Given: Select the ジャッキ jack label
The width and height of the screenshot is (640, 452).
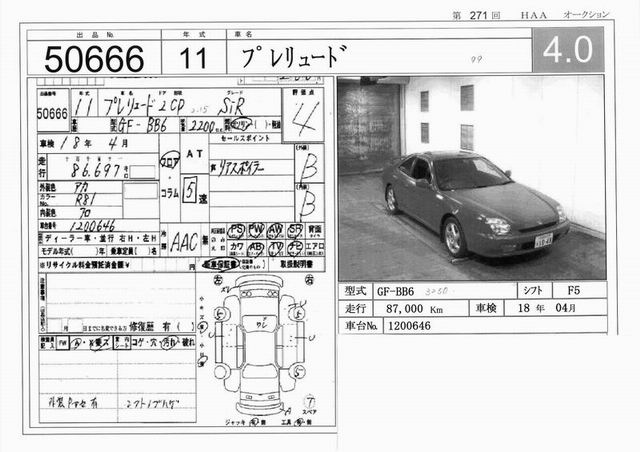Looking at the screenshot, I should pyautogui.click(x=234, y=422).
